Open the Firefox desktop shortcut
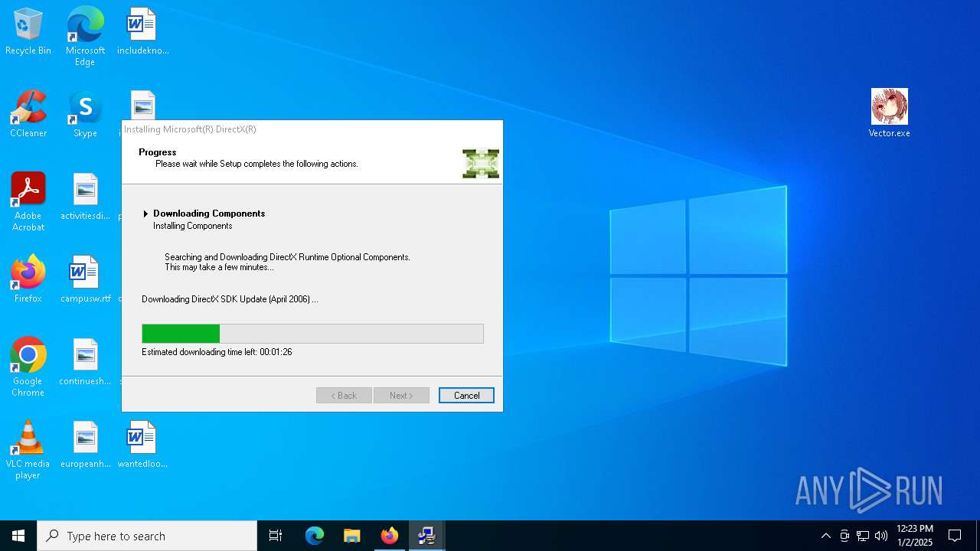980x551 pixels. [x=28, y=280]
